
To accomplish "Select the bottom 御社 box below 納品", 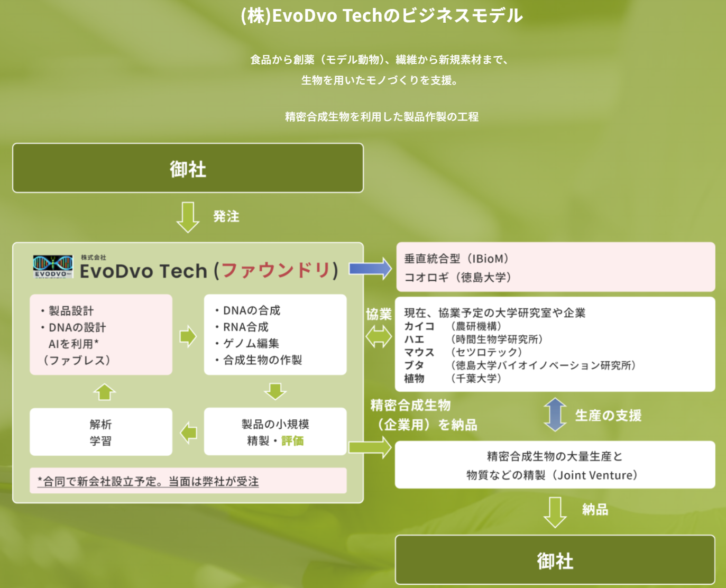I will tap(555, 560).
